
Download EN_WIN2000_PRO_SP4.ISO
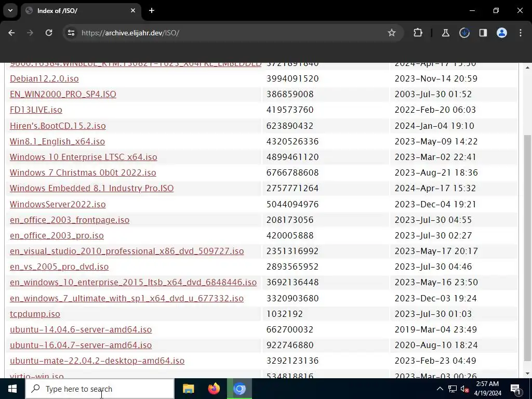click(63, 94)
